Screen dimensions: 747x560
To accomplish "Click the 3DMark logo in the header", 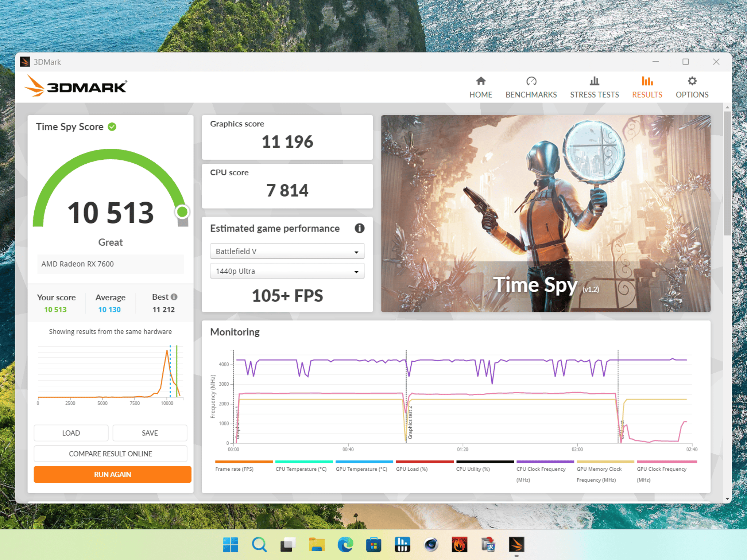I will pos(76,86).
